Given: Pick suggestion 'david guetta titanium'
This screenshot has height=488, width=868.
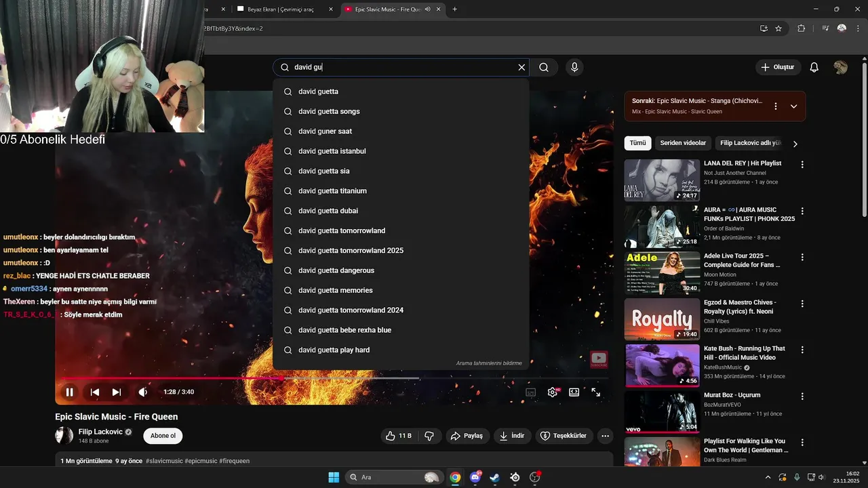Looking at the screenshot, I should pos(401,190).
